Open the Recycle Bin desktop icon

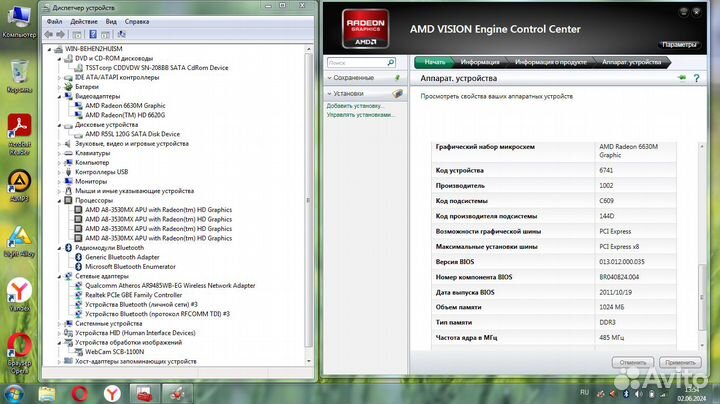pos(19,70)
